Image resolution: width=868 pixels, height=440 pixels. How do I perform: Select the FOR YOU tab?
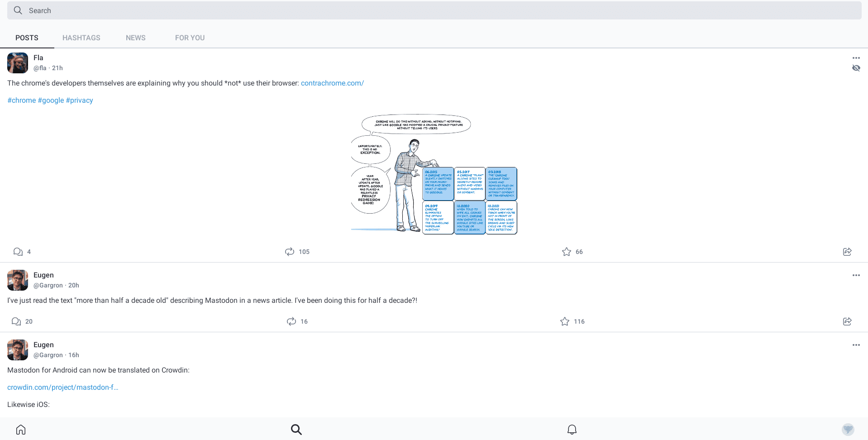click(x=190, y=38)
